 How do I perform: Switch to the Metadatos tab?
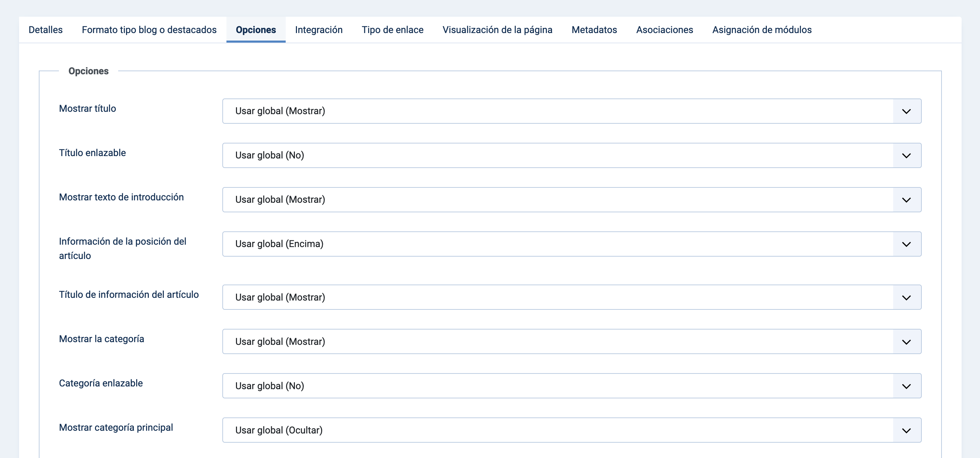click(x=594, y=30)
